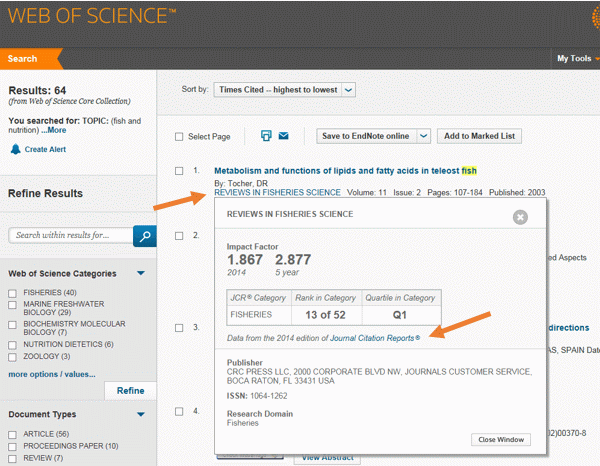Collapse the Document Types section
Screen dimensions: 600x466
(141, 414)
